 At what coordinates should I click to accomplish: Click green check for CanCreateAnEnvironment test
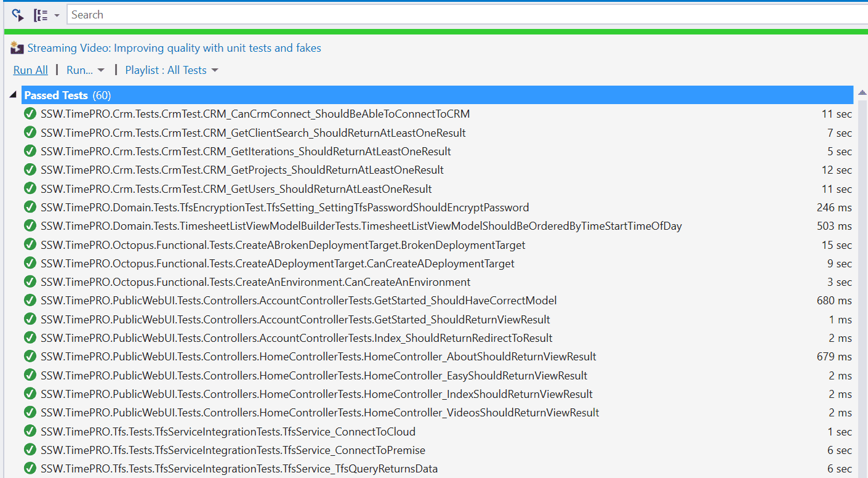(30, 282)
